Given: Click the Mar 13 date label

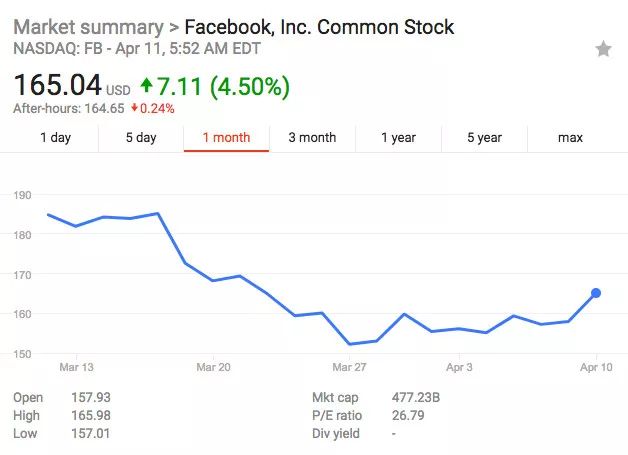Looking at the screenshot, I should 69,368.
